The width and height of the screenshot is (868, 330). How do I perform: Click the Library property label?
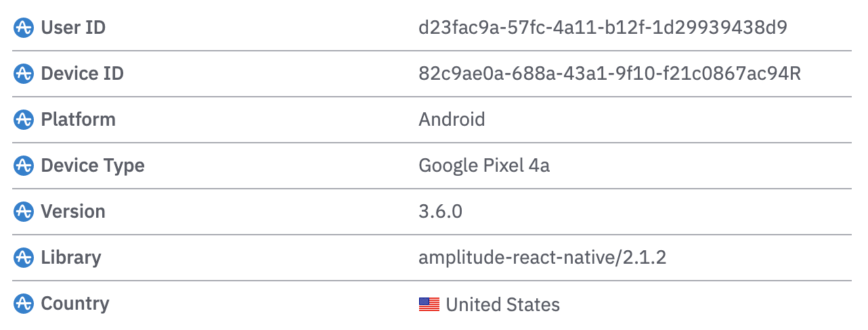(71, 258)
